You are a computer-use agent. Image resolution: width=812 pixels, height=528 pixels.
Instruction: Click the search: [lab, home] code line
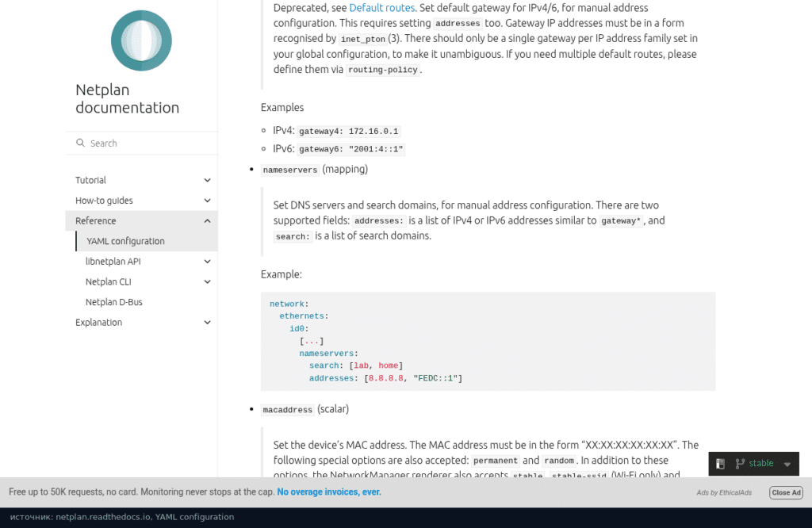click(x=356, y=366)
